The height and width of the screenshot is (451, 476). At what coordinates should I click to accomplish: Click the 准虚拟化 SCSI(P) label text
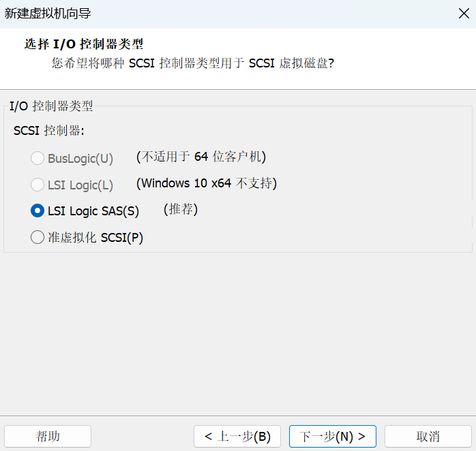click(x=95, y=238)
